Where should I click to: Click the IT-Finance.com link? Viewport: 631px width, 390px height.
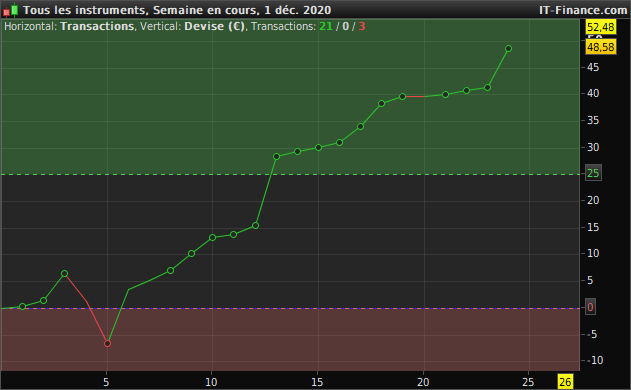(583, 10)
